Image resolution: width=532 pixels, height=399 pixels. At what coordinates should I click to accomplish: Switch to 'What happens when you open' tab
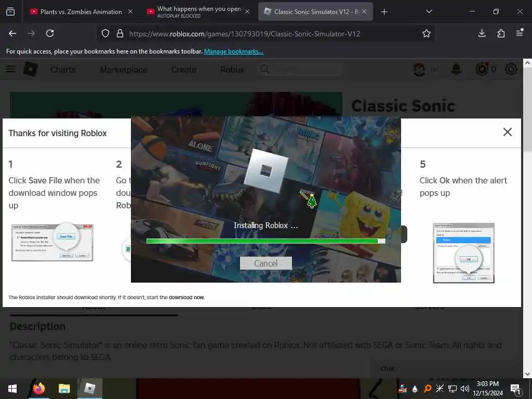pyautogui.click(x=199, y=11)
